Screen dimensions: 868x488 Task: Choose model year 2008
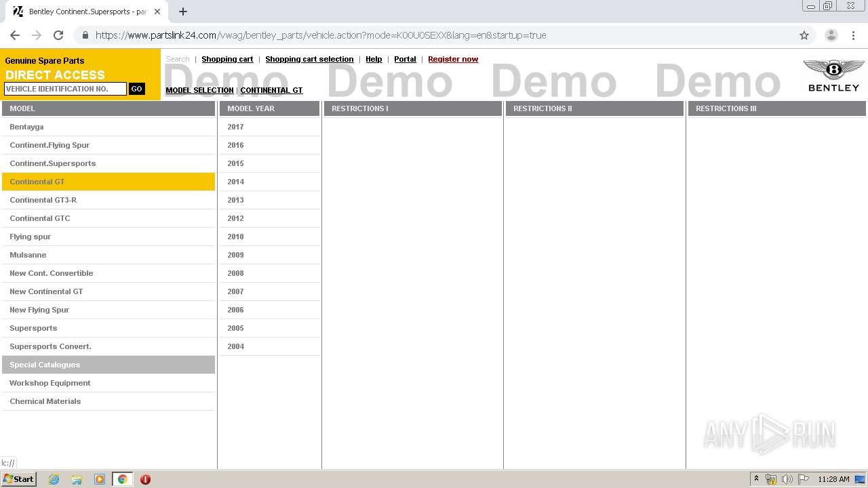(x=269, y=273)
